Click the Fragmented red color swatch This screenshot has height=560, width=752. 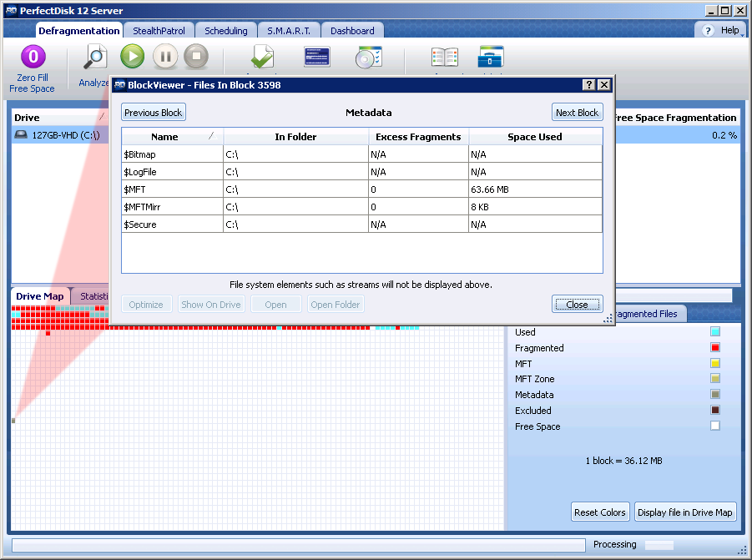click(715, 347)
